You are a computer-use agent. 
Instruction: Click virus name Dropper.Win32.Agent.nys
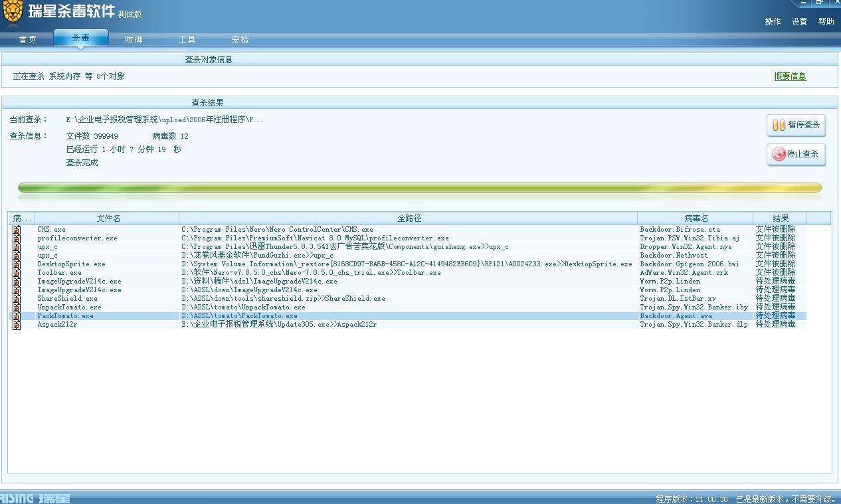click(686, 247)
